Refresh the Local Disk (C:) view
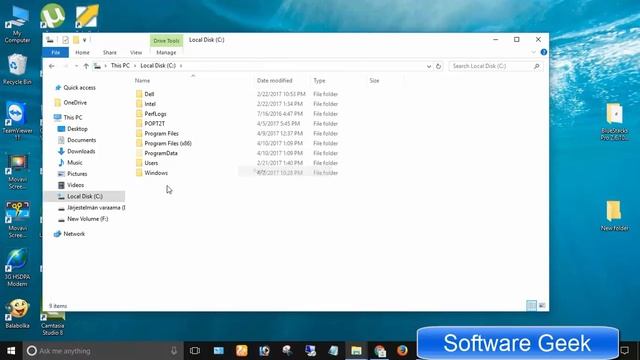The width and height of the screenshot is (640, 360). pyautogui.click(x=438, y=66)
